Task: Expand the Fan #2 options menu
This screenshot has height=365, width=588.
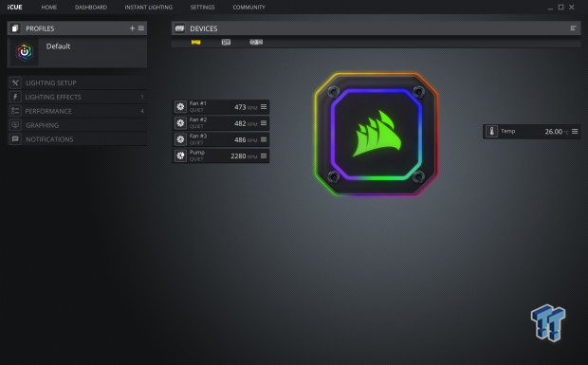Action: pos(264,123)
